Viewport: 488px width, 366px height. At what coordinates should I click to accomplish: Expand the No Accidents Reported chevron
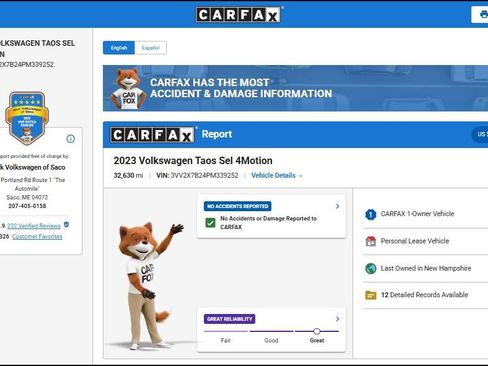(x=337, y=206)
